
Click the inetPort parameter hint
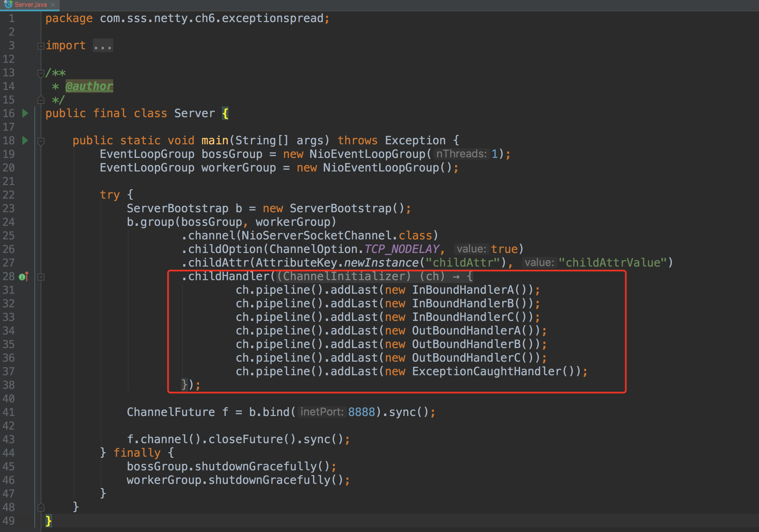(322, 412)
